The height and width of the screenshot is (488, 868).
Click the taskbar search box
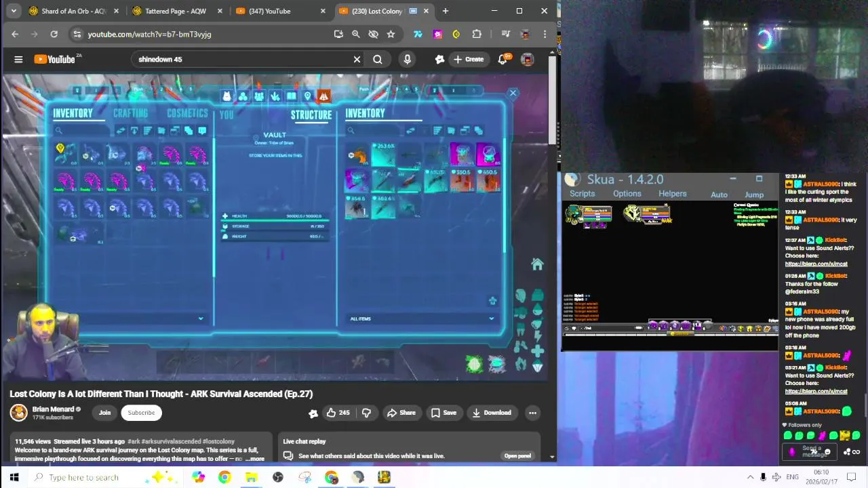(x=105, y=477)
